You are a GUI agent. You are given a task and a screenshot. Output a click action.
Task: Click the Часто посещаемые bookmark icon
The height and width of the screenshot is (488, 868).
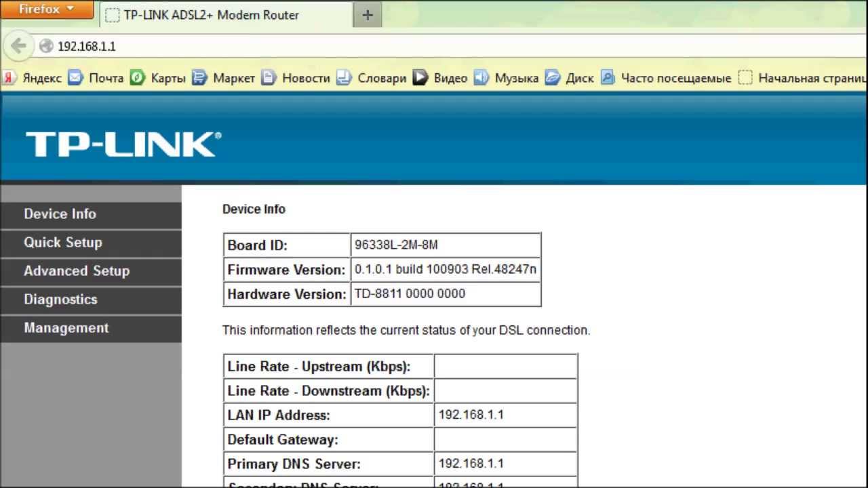608,78
